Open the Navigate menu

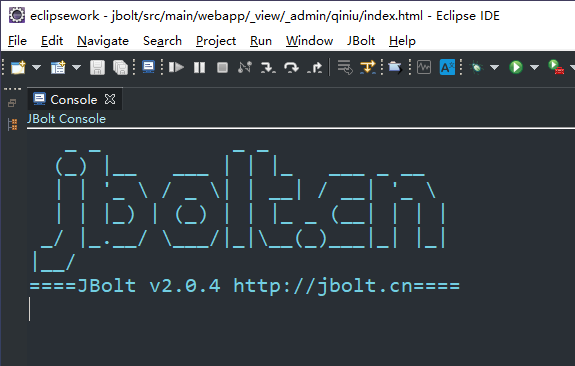(103, 41)
